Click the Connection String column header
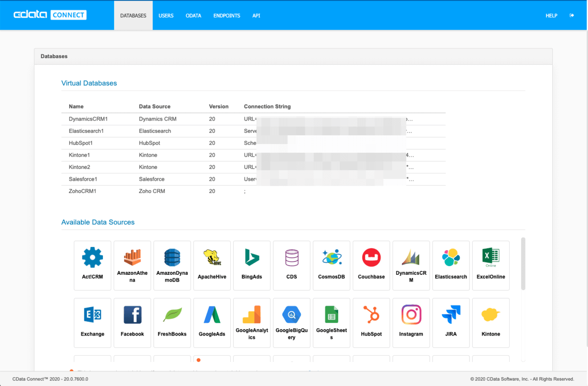Viewport: 588px width, 386px height. 267,106
